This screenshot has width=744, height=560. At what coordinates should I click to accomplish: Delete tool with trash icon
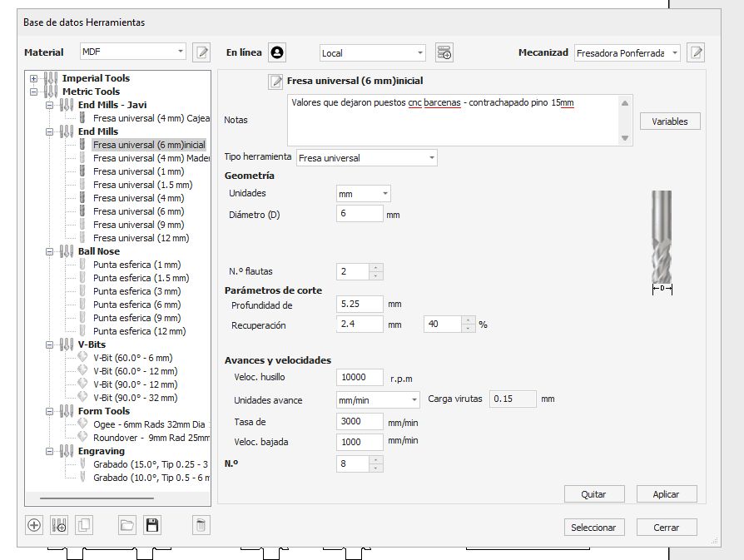(x=201, y=525)
